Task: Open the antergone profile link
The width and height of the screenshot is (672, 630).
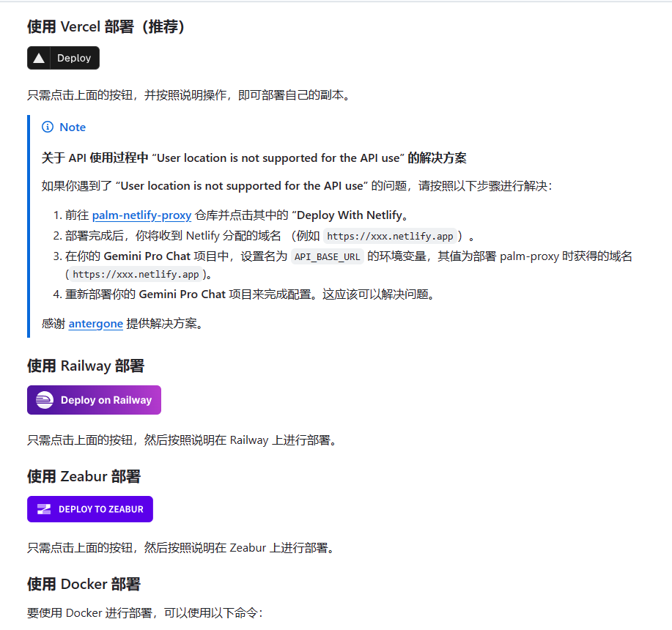Action: click(95, 324)
